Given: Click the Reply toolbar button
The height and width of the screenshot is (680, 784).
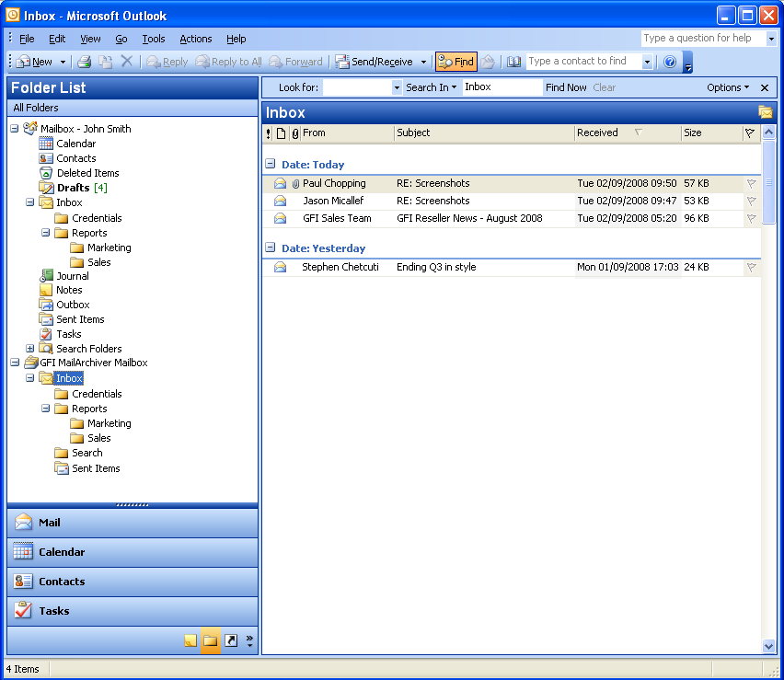Looking at the screenshot, I should coord(167,62).
